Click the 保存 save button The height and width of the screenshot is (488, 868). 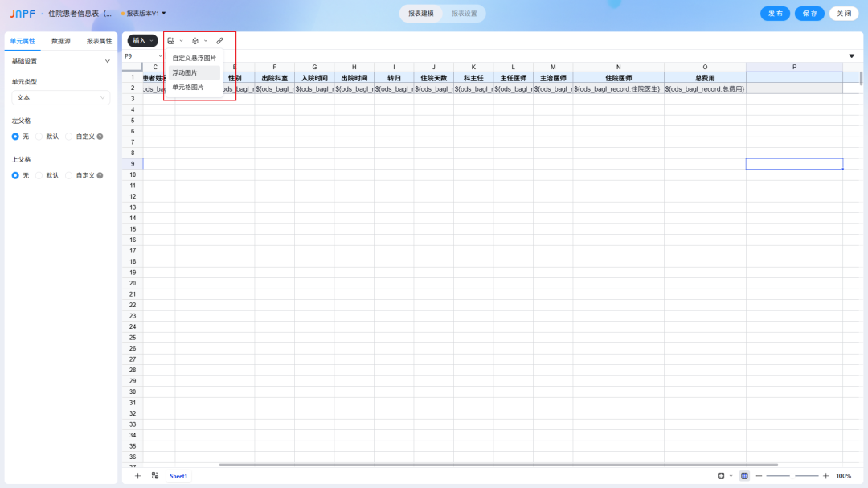pos(809,14)
